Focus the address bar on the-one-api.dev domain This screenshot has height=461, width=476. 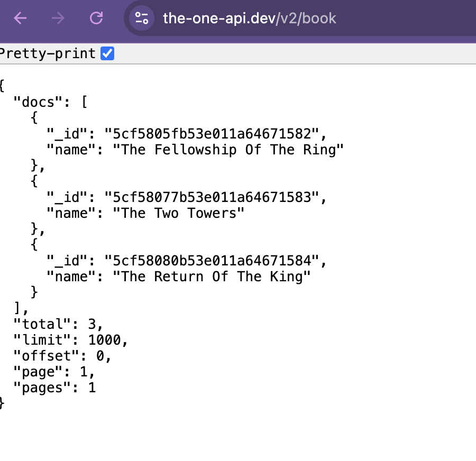(218, 19)
